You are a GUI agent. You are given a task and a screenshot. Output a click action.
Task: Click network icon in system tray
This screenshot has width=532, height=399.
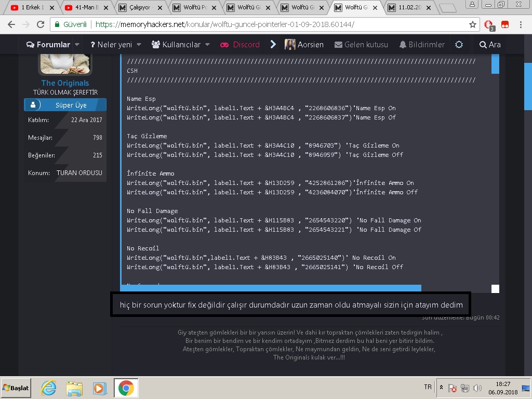click(465, 388)
